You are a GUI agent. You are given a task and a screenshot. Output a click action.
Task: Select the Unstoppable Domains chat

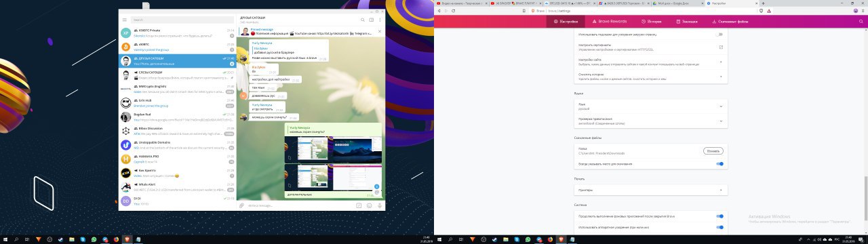pos(177,145)
